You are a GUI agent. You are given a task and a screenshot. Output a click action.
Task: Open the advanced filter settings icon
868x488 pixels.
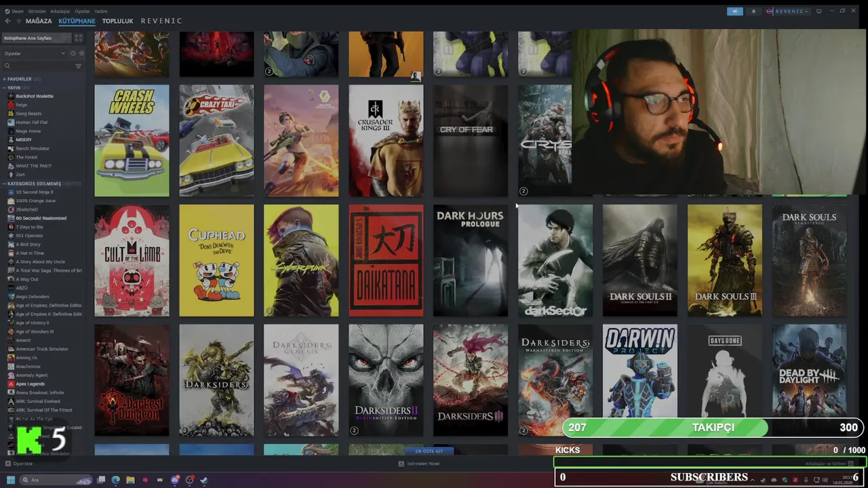click(x=79, y=66)
